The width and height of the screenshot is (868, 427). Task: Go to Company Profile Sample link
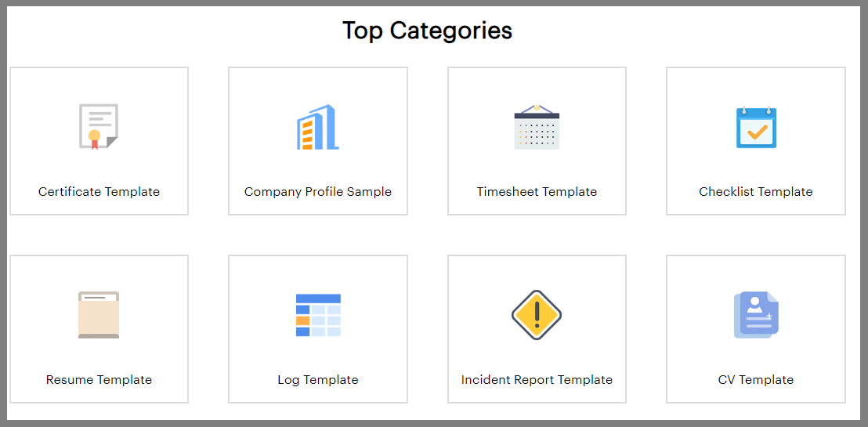coord(318,192)
